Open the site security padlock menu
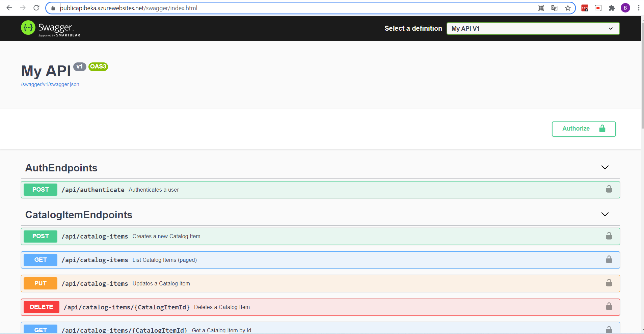The image size is (644, 334). [53, 8]
